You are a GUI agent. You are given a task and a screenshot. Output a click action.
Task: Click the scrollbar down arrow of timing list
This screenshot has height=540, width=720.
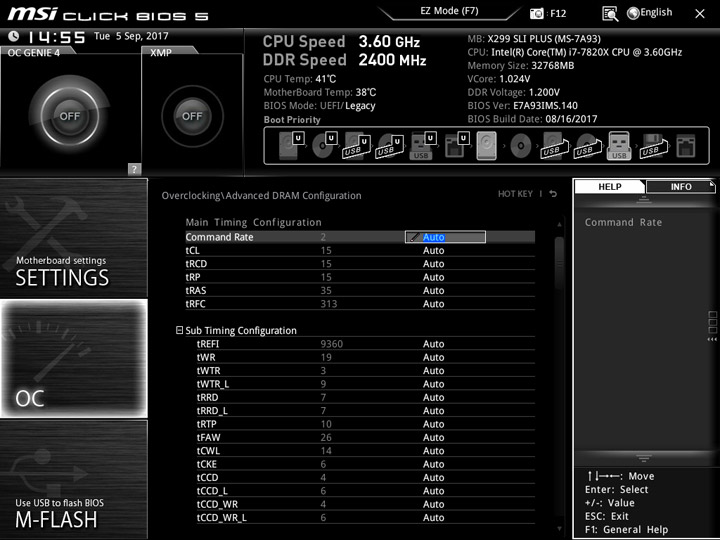coord(559,529)
